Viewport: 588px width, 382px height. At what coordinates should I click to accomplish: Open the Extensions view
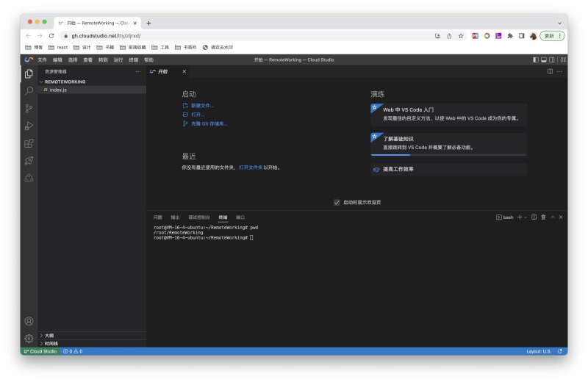(29, 143)
